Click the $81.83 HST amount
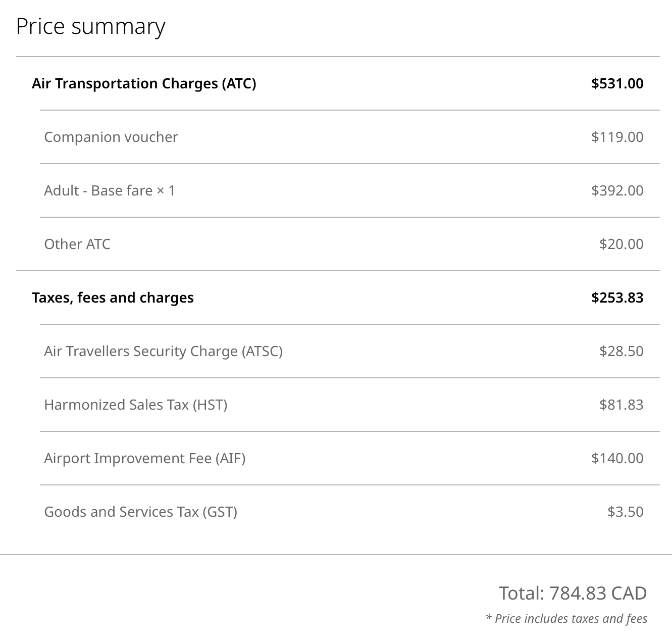Image resolution: width=672 pixels, height=642 pixels. pyautogui.click(x=621, y=405)
